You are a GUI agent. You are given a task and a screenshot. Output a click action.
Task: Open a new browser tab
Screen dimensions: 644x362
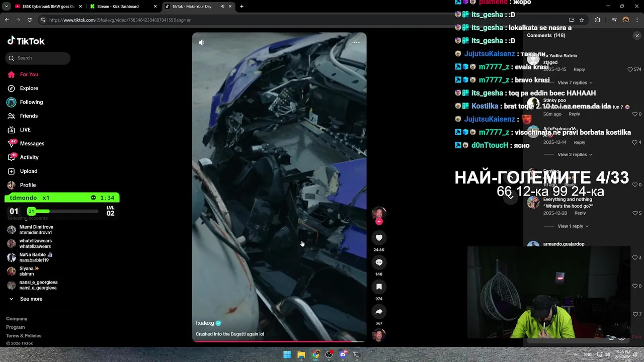pos(242,7)
